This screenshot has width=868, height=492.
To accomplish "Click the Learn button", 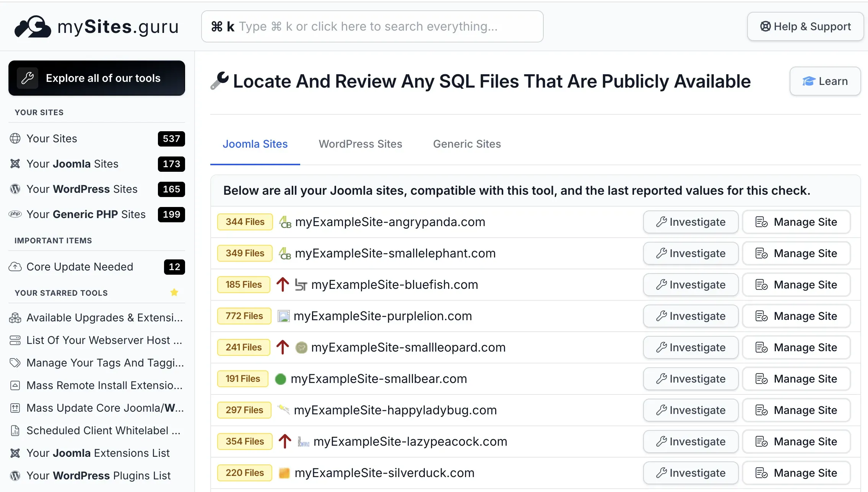I will [825, 81].
